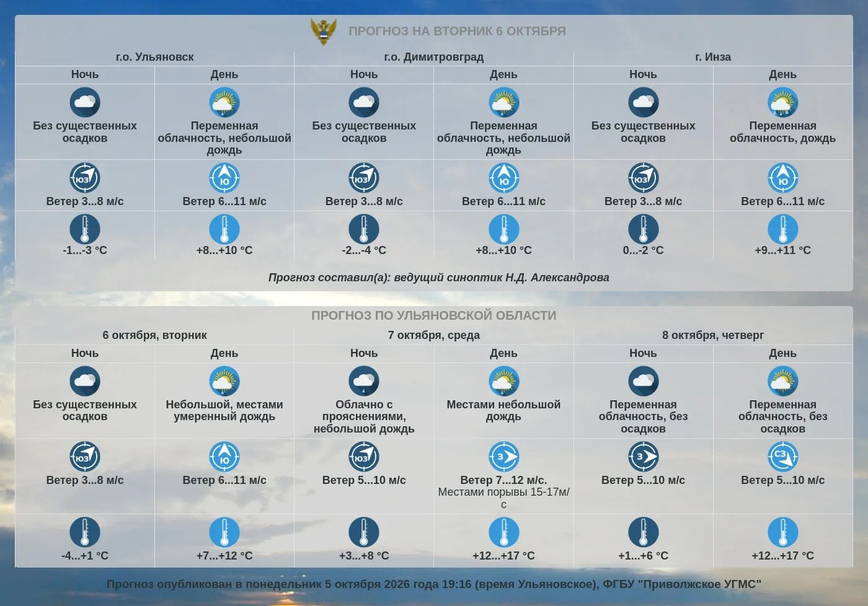The height and width of the screenshot is (606, 868).
Task: Click the Ульяновск night cloud icon
Action: point(85,102)
